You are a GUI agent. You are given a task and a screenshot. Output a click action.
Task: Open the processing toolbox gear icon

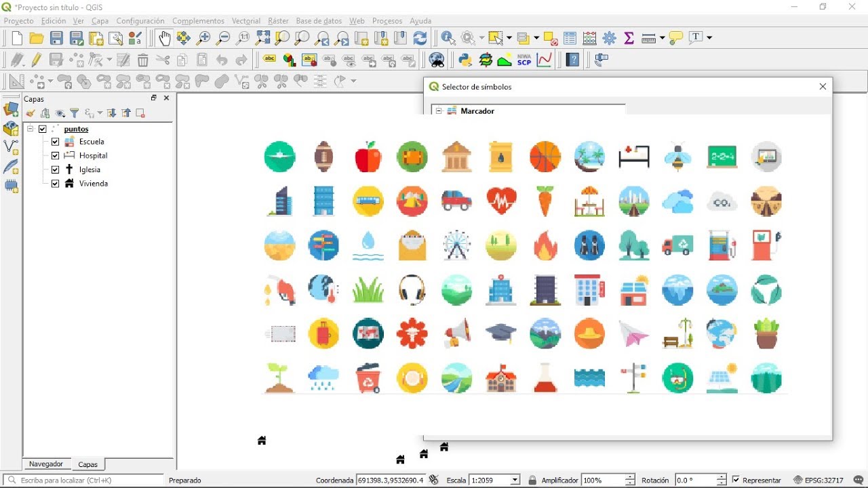[610, 39]
